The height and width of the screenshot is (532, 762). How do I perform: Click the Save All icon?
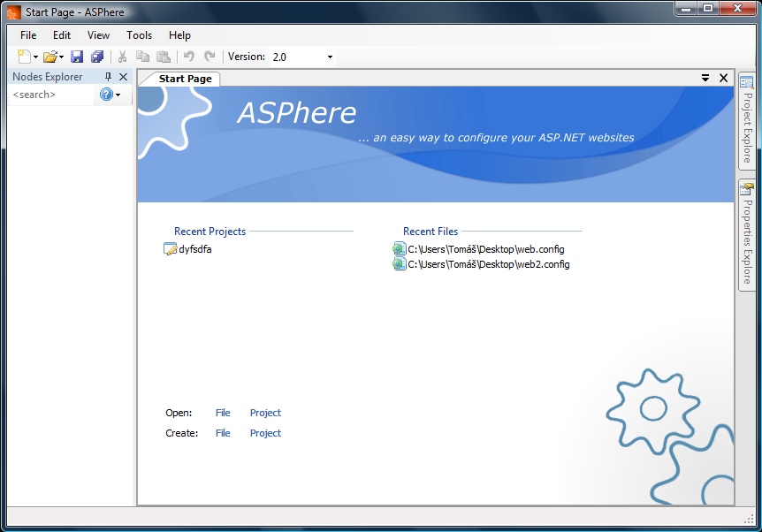pyautogui.click(x=97, y=57)
